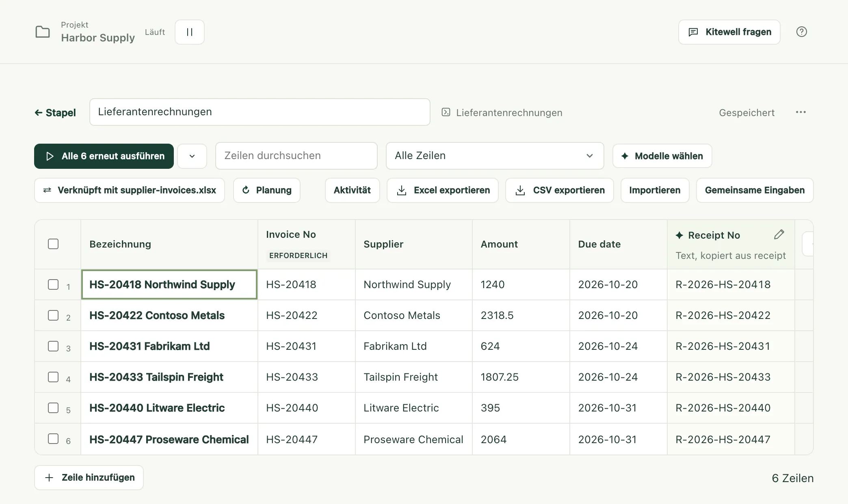Click due date cell of Fabrikam Ltd row
Viewport: 848px width, 504px height.
pos(619,346)
